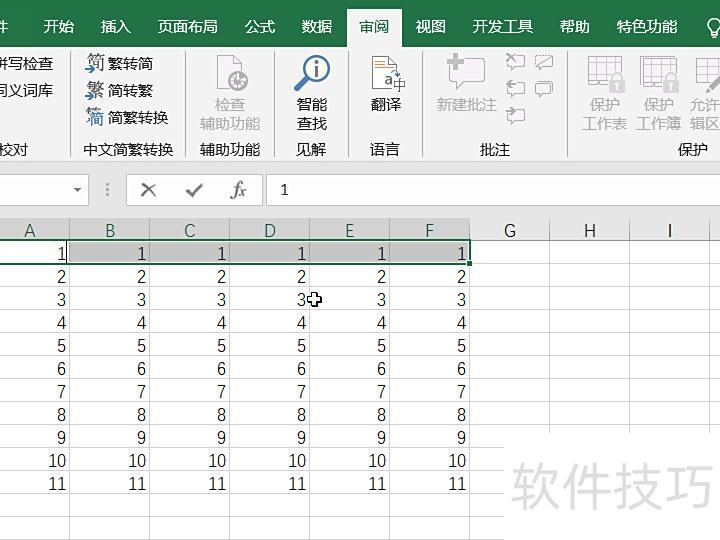Confirm entry with the checkmark button

[x=194, y=190]
